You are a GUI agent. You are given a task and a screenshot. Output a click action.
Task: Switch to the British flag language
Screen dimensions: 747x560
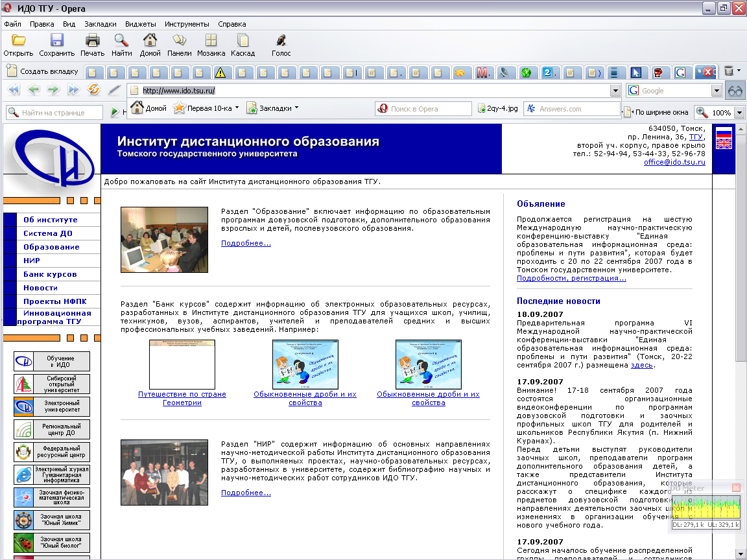(x=723, y=143)
